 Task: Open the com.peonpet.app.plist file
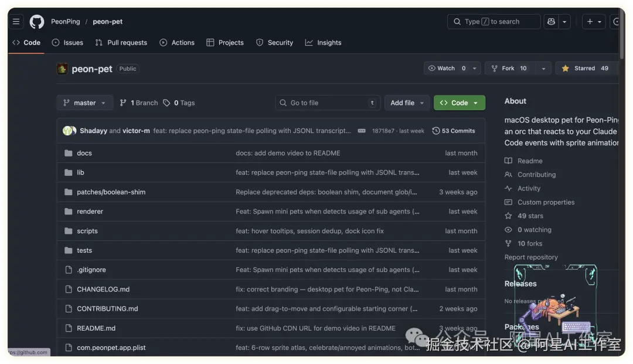[111, 348]
